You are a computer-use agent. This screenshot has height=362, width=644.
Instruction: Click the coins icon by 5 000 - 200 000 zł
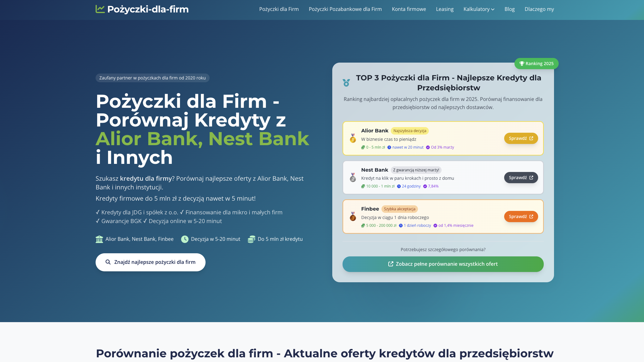tap(363, 226)
